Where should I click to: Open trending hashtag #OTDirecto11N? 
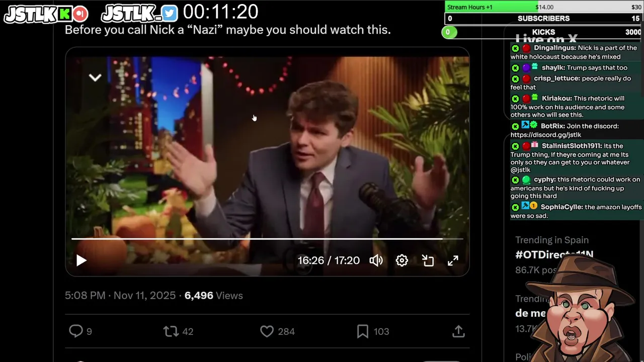click(554, 254)
